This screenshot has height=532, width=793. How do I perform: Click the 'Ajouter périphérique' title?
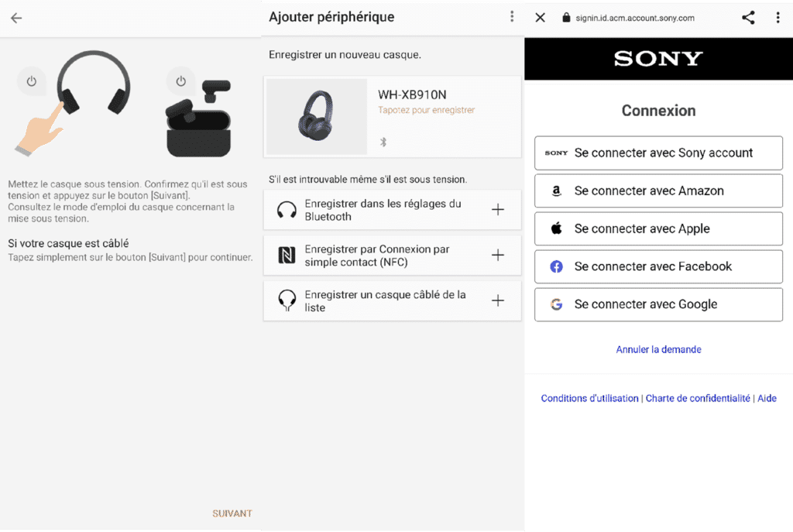(x=331, y=17)
